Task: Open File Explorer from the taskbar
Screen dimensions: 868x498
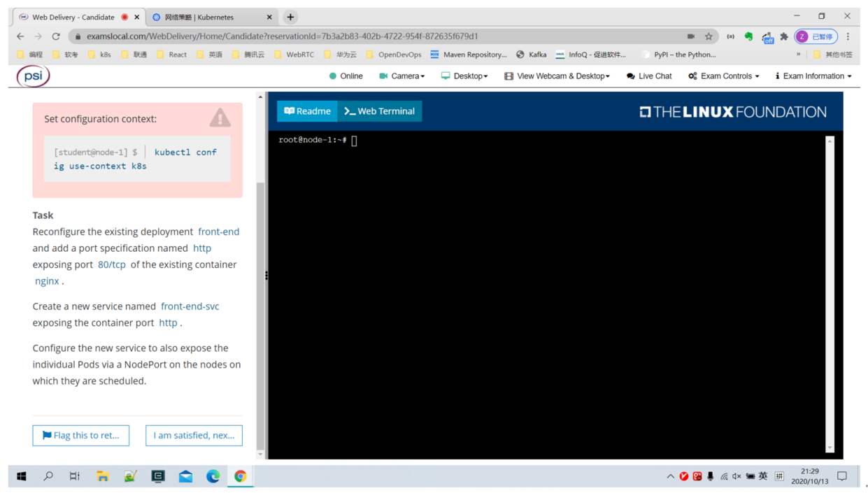Action: (x=103, y=476)
